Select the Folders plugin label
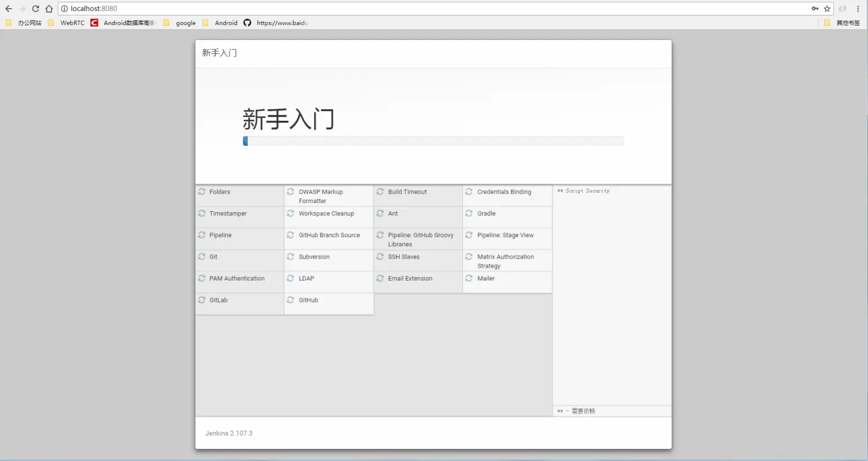The width and height of the screenshot is (868, 461). (x=220, y=192)
